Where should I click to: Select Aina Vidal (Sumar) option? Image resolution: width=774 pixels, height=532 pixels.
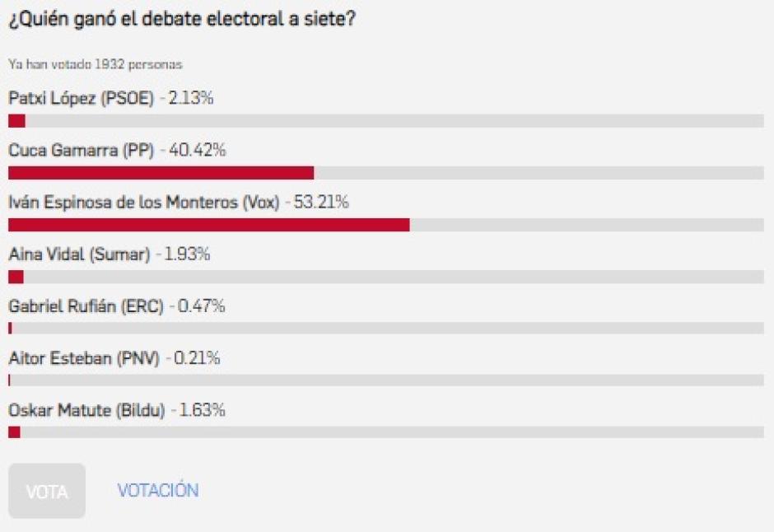(x=79, y=254)
